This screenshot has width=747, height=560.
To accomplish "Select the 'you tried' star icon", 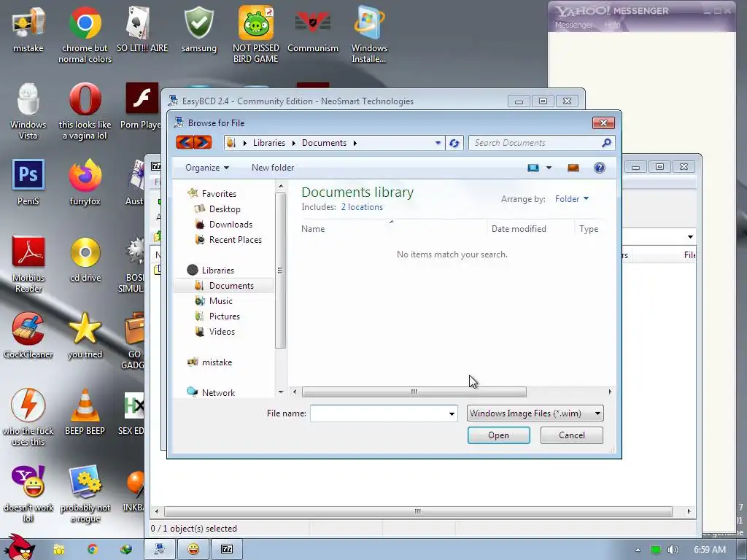I will point(85,335).
